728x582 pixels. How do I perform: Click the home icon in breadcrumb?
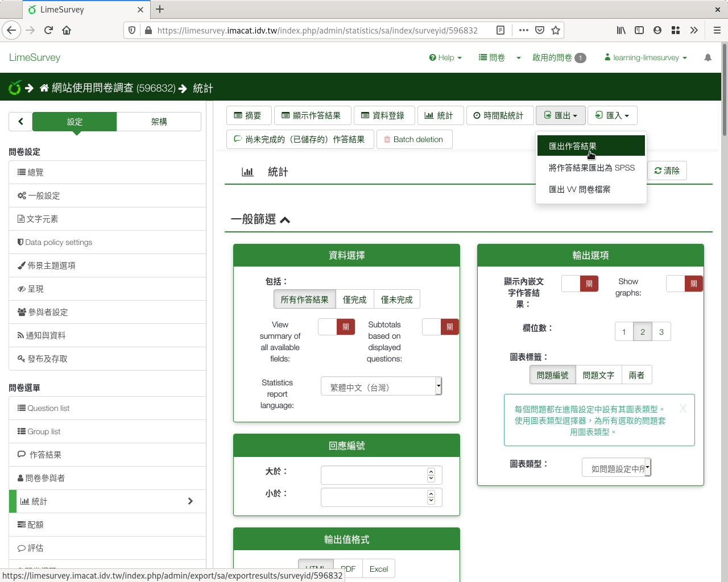44,88
